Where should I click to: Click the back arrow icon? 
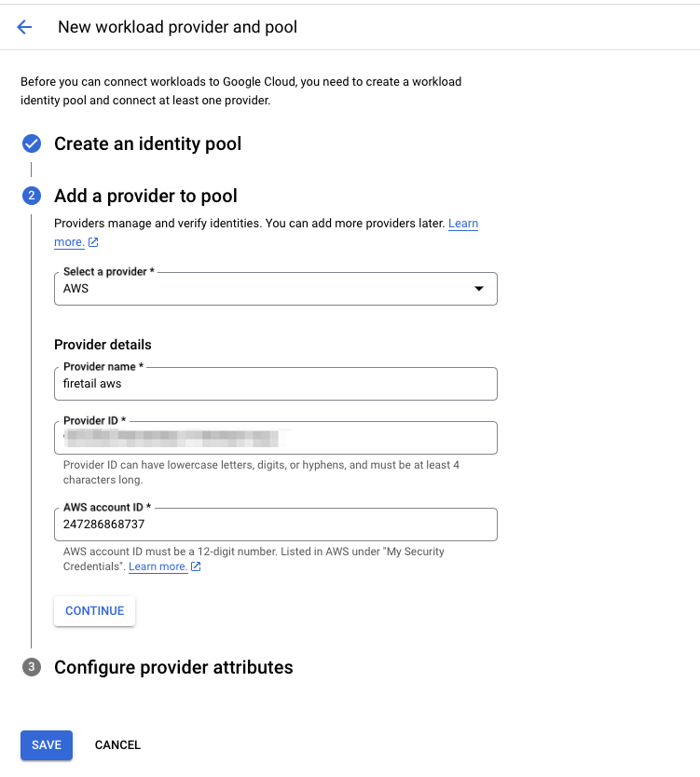point(24,27)
